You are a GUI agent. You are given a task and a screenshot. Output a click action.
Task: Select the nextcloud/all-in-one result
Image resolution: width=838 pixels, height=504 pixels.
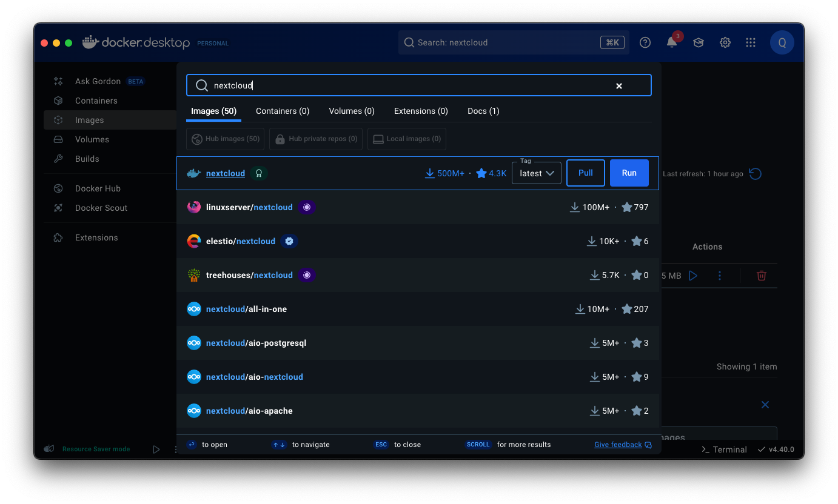(418, 309)
